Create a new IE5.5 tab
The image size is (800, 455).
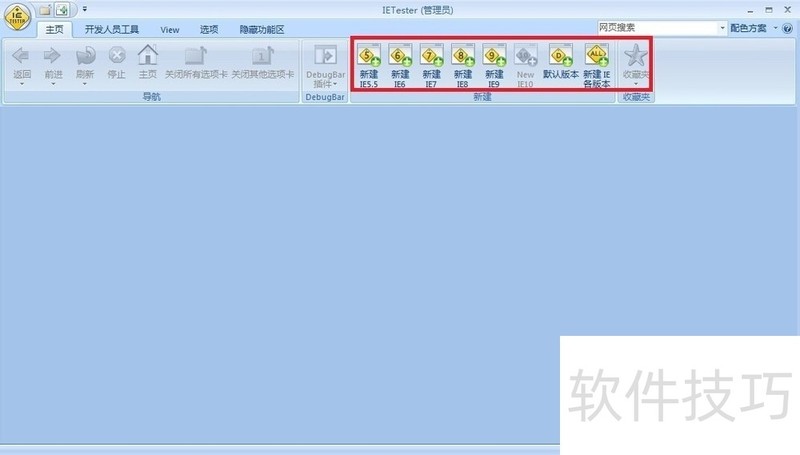click(369, 66)
